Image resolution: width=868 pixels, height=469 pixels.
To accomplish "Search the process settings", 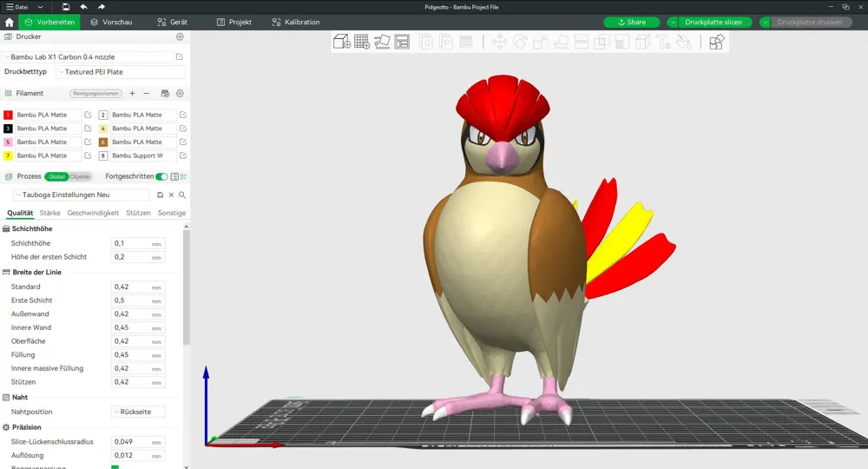I will pyautogui.click(x=182, y=195).
